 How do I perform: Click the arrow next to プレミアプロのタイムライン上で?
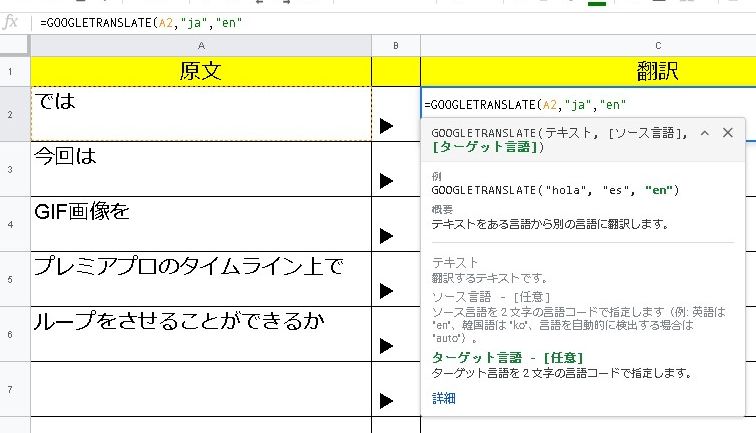387,291
